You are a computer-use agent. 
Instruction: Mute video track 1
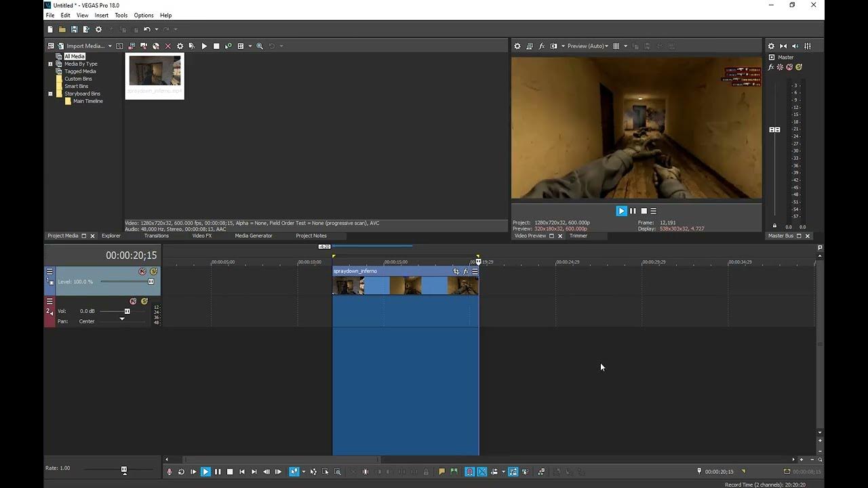142,271
